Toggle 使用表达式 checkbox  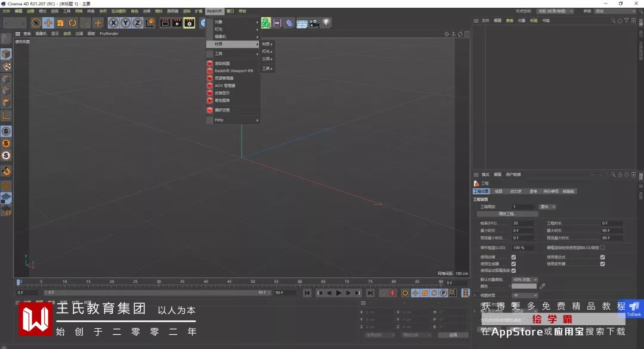tap(602, 257)
